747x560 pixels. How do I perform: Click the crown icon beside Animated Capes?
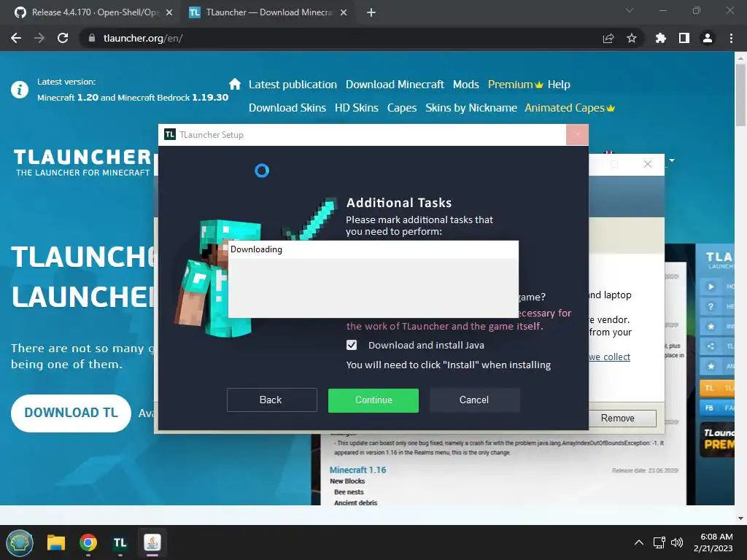coord(611,109)
